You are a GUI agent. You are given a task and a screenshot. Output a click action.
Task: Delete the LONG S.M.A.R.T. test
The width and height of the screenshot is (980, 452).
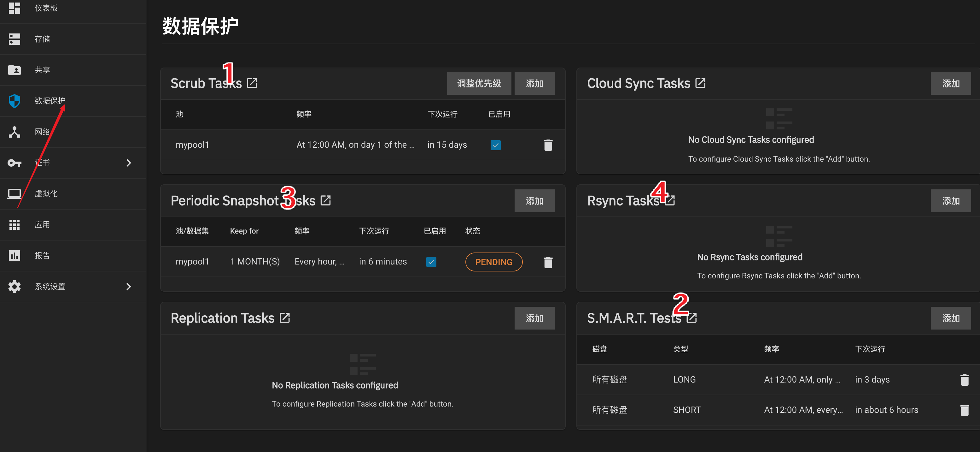coord(965,379)
